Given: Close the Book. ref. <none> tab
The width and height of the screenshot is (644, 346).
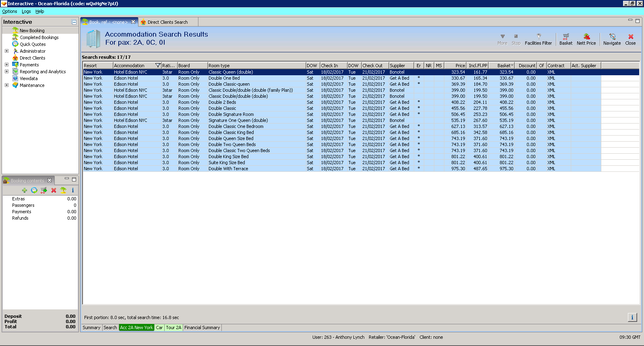Looking at the screenshot, I should click(x=133, y=22).
